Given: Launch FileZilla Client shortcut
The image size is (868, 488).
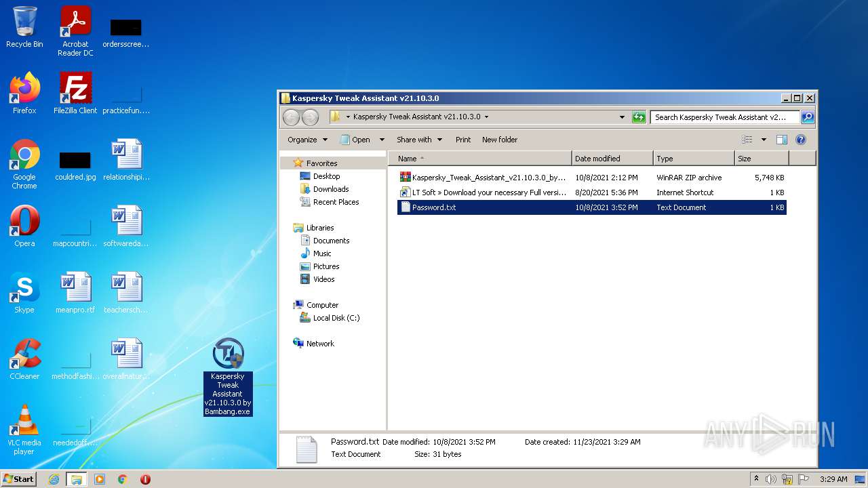Looking at the screenshot, I should tap(75, 94).
